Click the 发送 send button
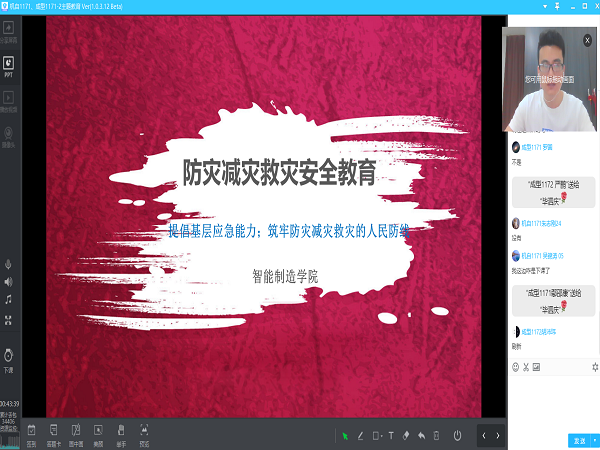Viewport: 600px width, 450px height. 578,440
